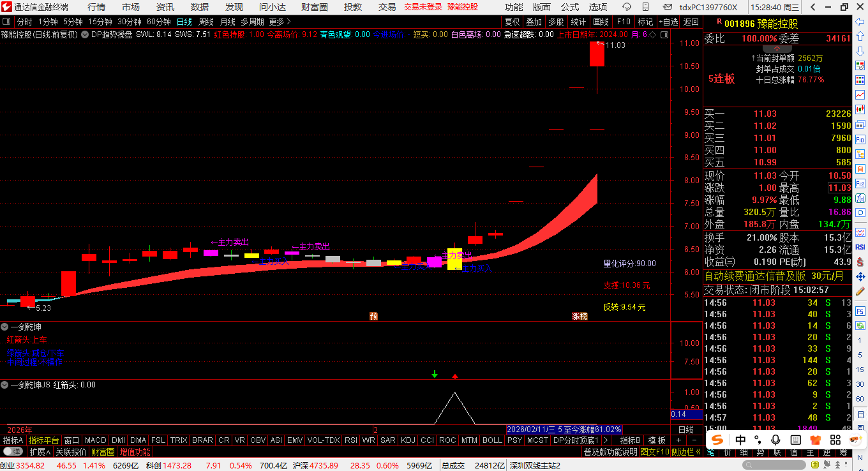Click the RSI sidebar icon
Viewport: 868px width, 471px height.
(860, 247)
